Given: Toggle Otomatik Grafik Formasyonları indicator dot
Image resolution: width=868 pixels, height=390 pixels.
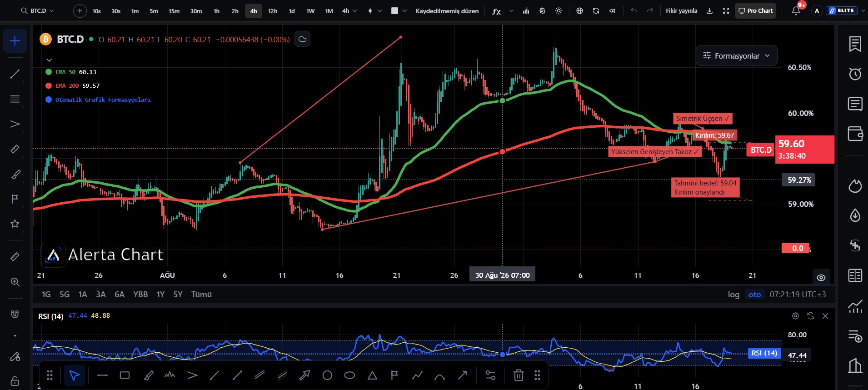Looking at the screenshot, I should point(49,100).
